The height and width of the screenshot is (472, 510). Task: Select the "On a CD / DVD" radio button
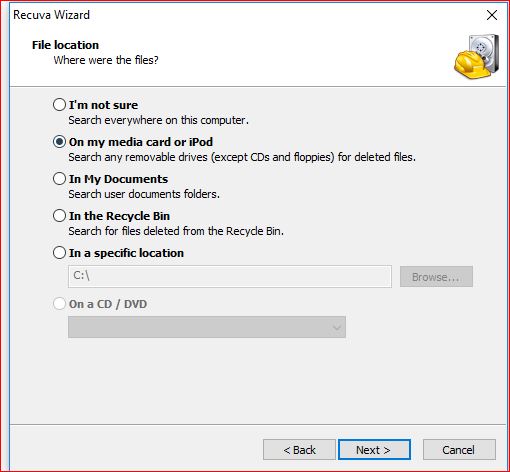(x=59, y=304)
